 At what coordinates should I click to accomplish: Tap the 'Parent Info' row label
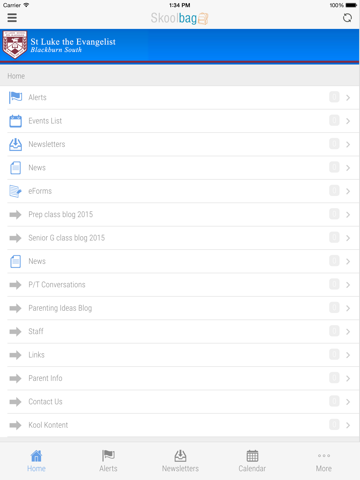coord(45,378)
